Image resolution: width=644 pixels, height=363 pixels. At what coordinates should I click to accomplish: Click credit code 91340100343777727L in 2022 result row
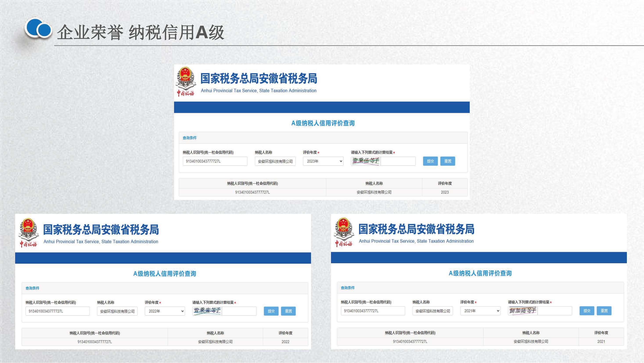click(95, 342)
